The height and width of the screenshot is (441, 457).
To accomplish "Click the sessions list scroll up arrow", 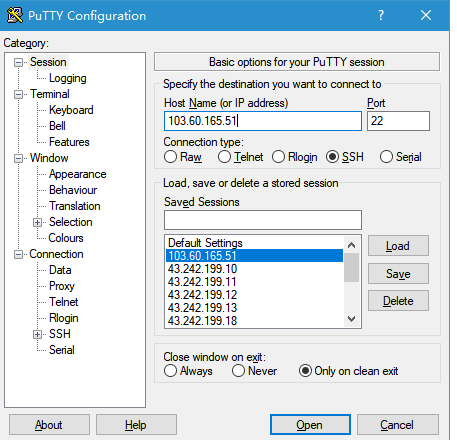I will point(351,245).
